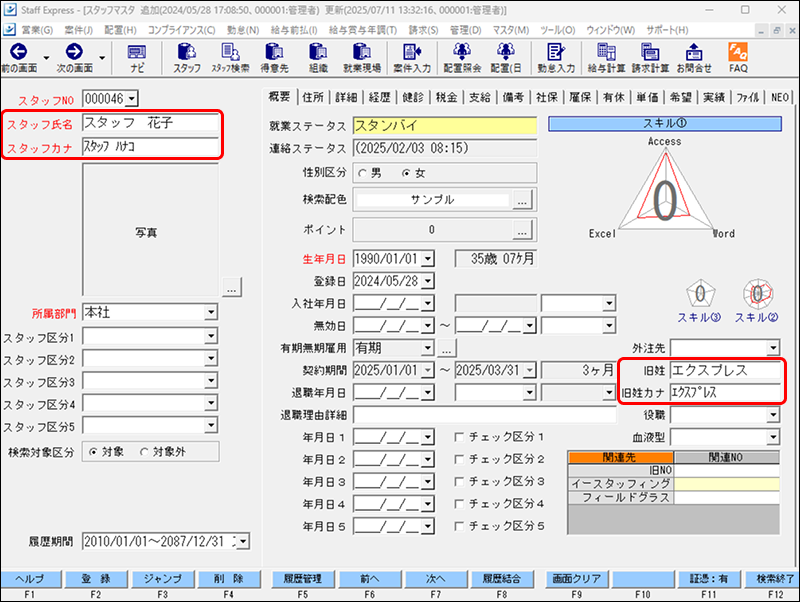
Task: Open the 得意先 toolbar icon
Action: pos(274,52)
